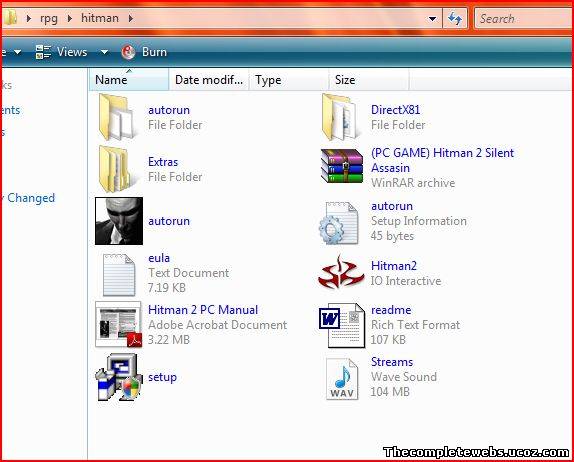Select the Hitman 2 PC Manual PDF icon
574x462 pixels.
click(119, 324)
